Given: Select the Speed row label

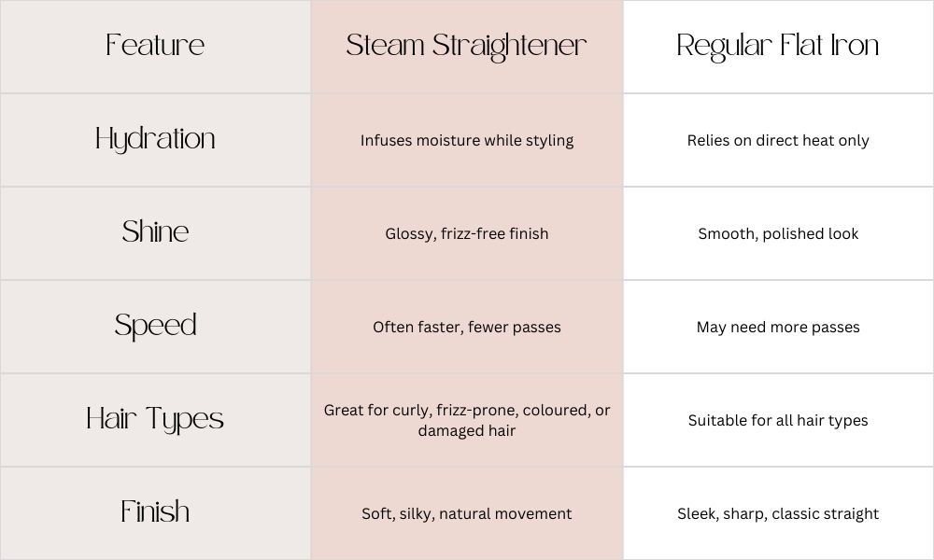Looking at the screenshot, I should (155, 326).
